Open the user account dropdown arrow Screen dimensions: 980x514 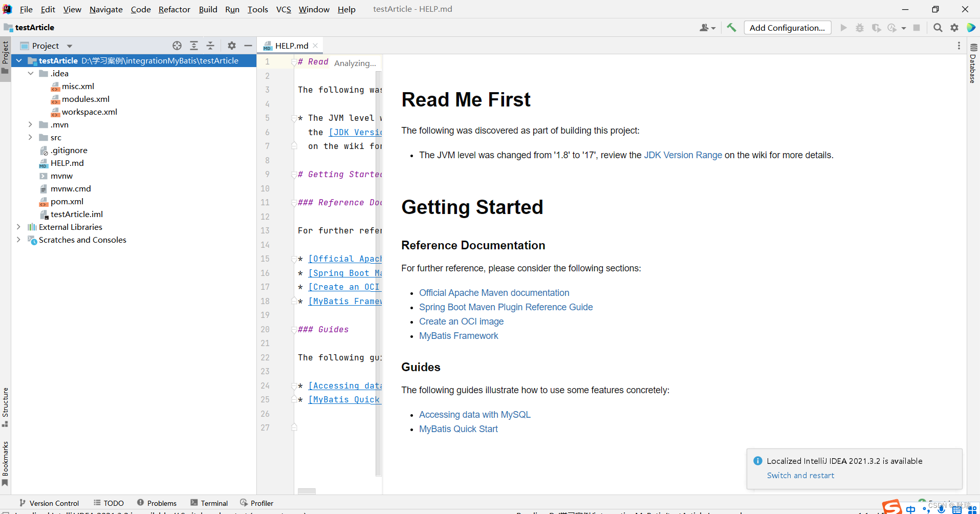coord(713,28)
